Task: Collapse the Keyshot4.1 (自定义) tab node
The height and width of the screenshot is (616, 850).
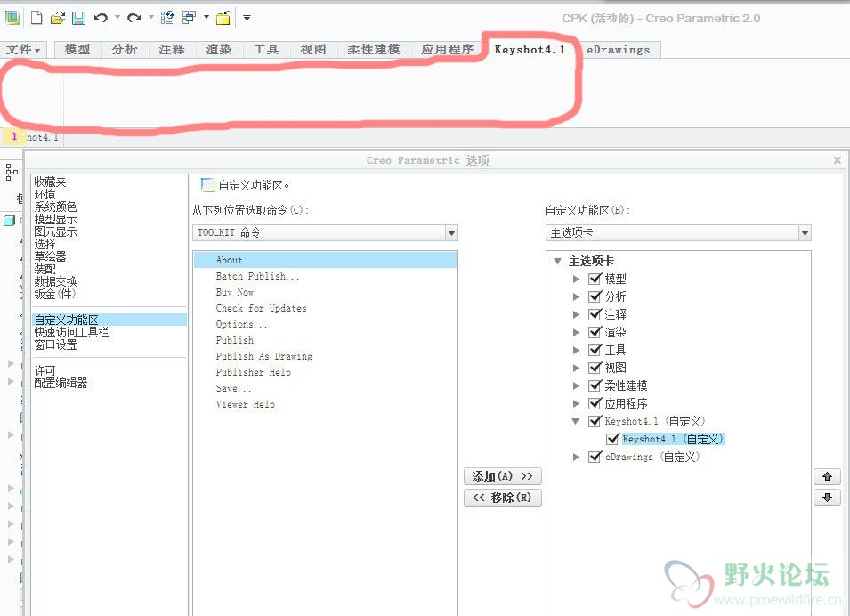Action: point(576,421)
